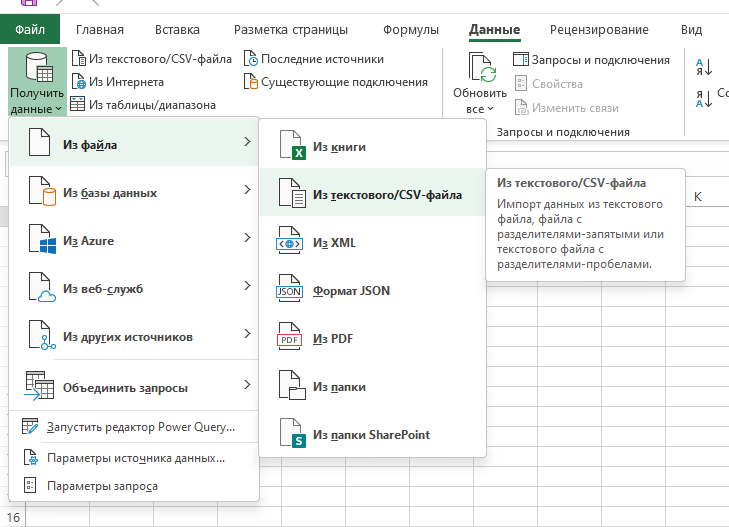The width and height of the screenshot is (729, 527).
Task: Expand the Из файла submenu chevron
Action: [247, 142]
